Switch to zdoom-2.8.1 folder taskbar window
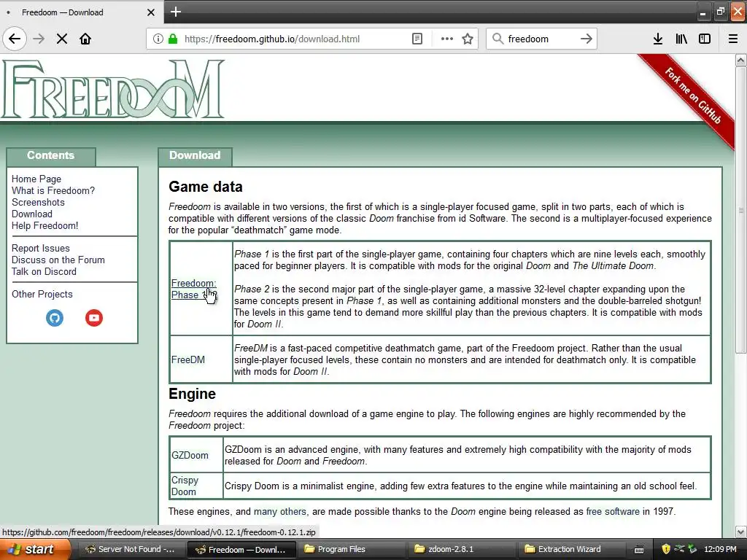Screen dimensions: 747x560 pyautogui.click(x=462, y=549)
